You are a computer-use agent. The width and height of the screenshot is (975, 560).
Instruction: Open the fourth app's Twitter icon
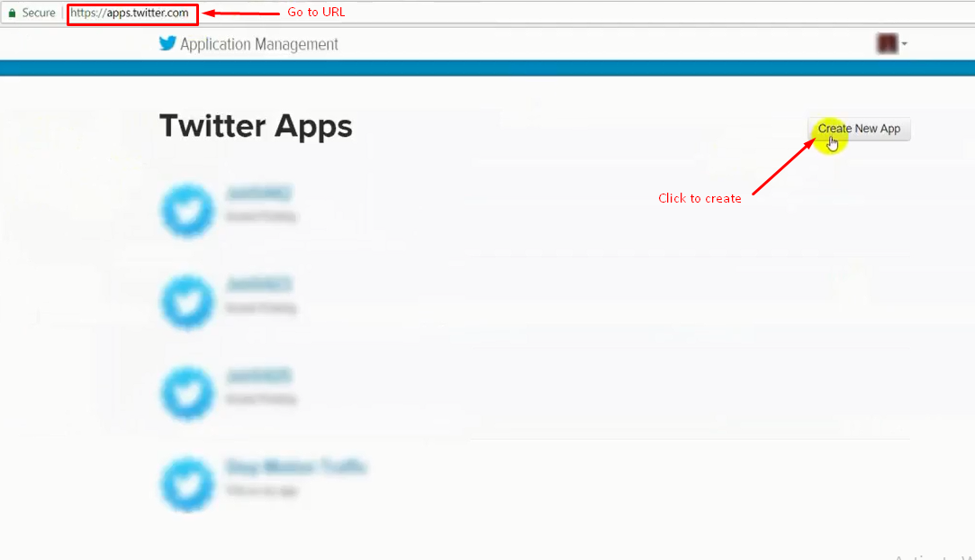click(187, 484)
